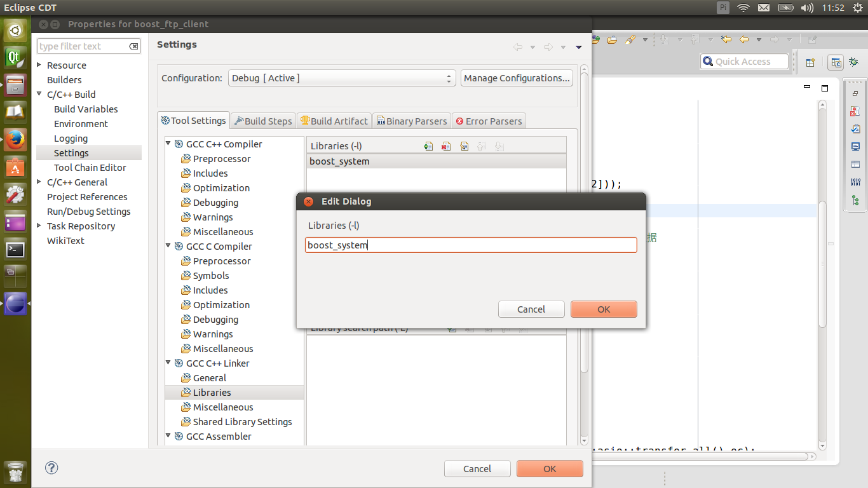Click the back navigation arrow in Settings header
Viewport: 868px width, 488px height.
518,47
